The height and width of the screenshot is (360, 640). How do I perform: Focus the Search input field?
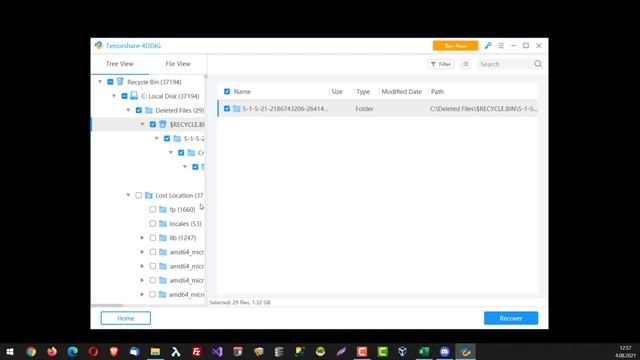(x=505, y=64)
